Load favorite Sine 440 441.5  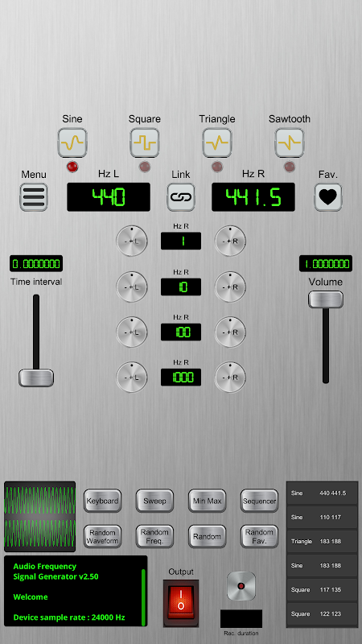point(323,493)
